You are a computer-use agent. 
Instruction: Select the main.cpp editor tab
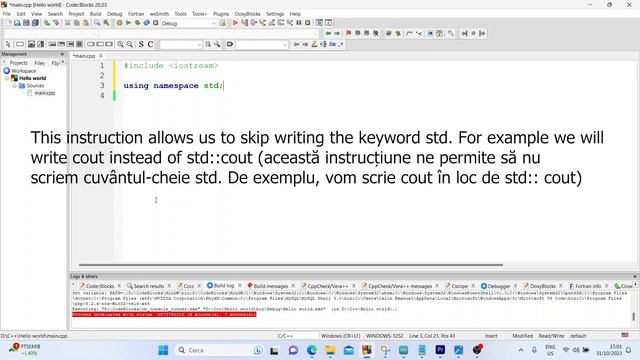coord(84,56)
